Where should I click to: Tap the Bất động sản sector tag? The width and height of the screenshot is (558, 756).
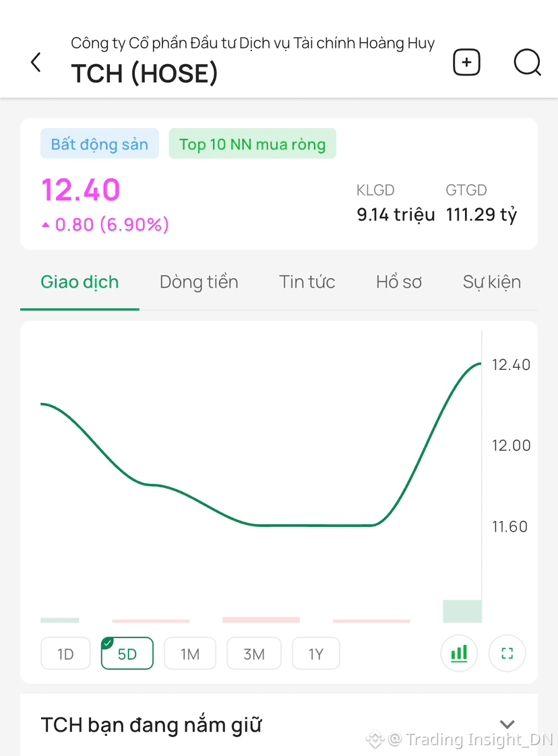(x=99, y=144)
